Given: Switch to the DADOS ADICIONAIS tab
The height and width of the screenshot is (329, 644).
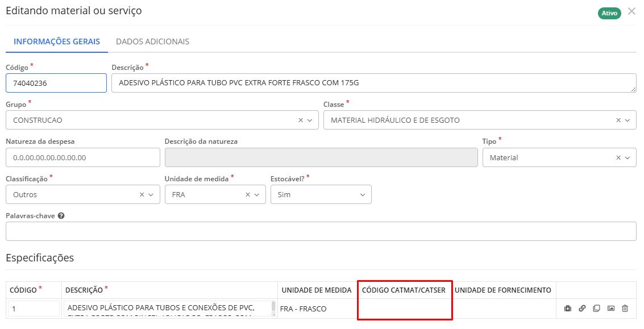Looking at the screenshot, I should coord(153,41).
